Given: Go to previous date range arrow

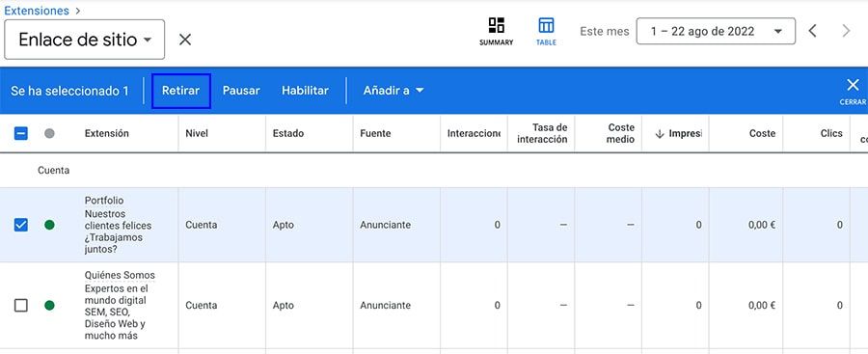Looking at the screenshot, I should 812,31.
